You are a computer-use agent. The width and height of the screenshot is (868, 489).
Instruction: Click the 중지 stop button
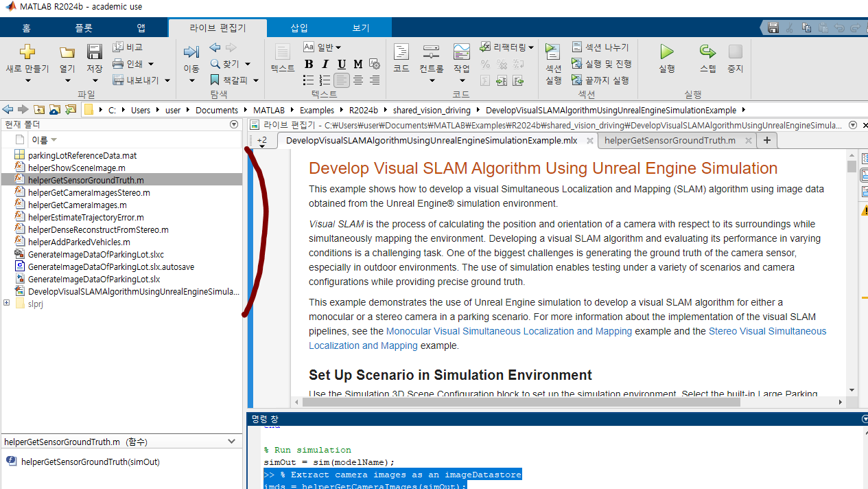735,52
